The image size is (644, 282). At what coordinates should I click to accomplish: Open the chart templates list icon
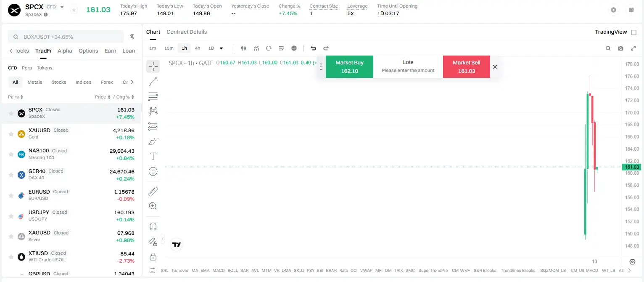tap(281, 48)
